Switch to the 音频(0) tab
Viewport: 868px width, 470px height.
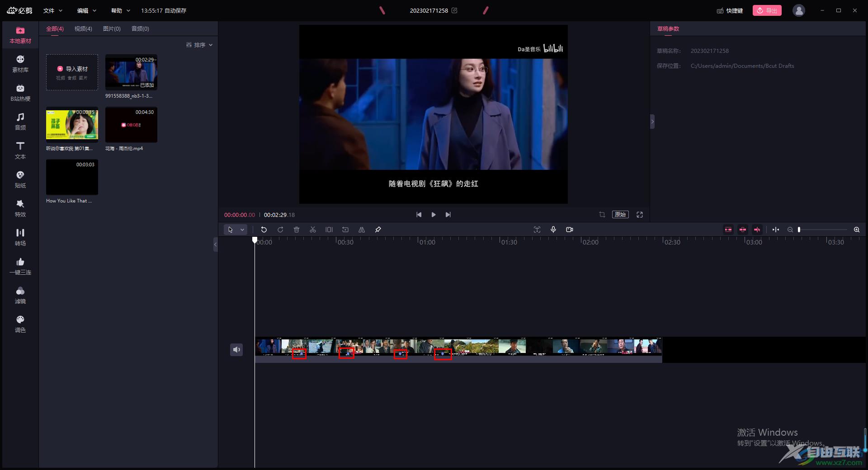point(140,28)
